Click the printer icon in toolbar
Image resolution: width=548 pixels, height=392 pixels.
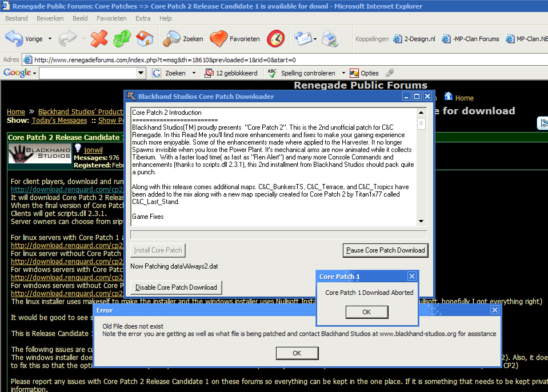(330, 39)
